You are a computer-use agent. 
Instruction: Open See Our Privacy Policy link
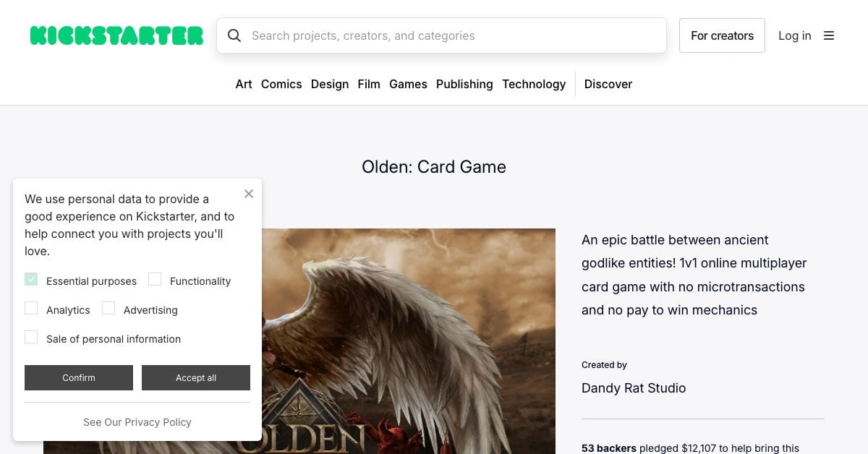[137, 422]
